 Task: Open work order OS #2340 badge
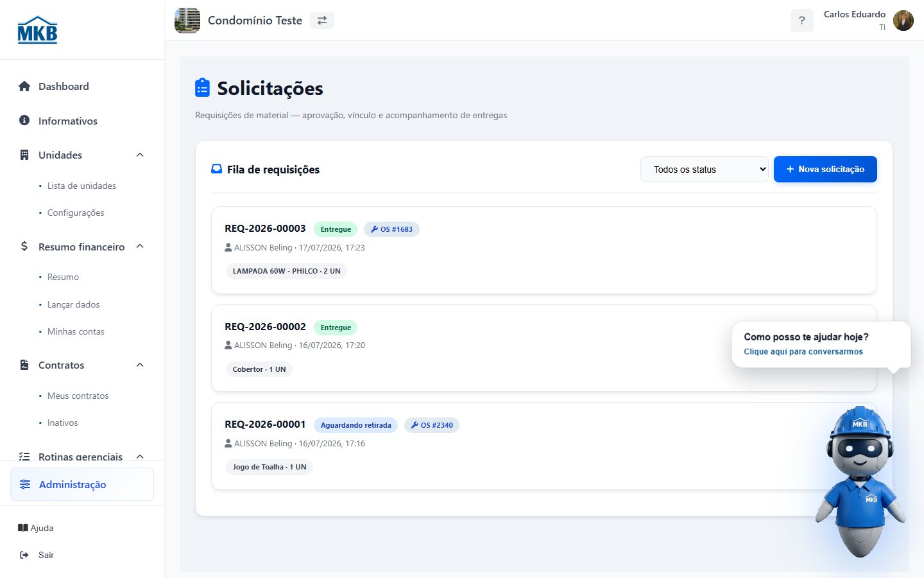coord(432,425)
